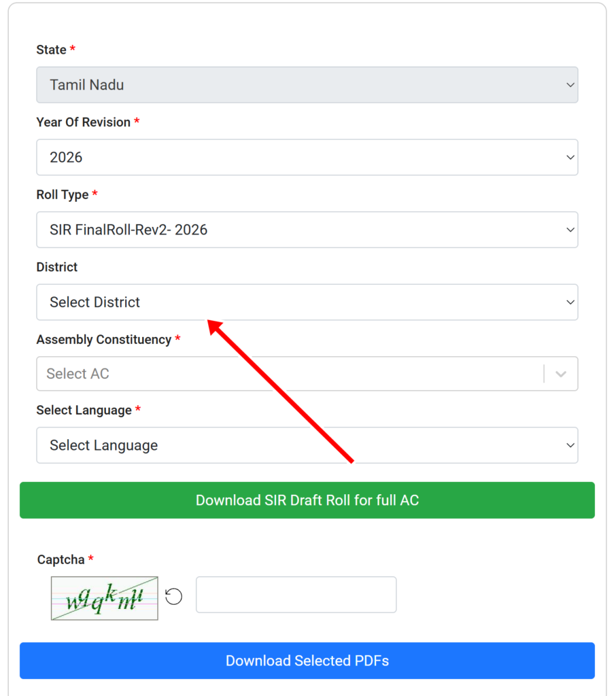Click the chevron in Assembly Constituency box
The width and height of the screenshot is (616, 696).
pyautogui.click(x=561, y=374)
